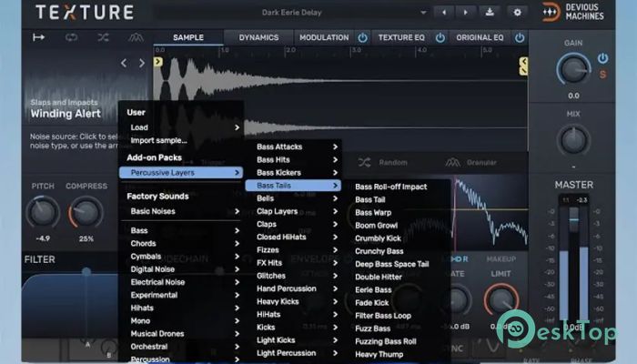Select the random shuffle mode icon
The height and width of the screenshot is (364, 637).
coord(103,37)
